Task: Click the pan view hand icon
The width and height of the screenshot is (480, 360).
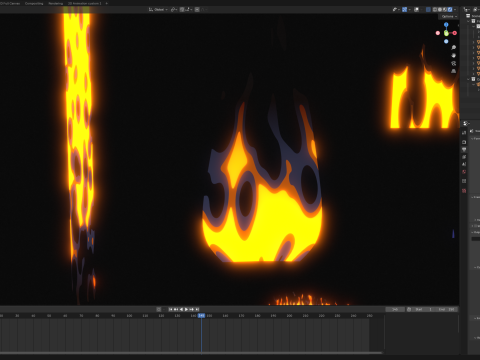Action: 453,55
